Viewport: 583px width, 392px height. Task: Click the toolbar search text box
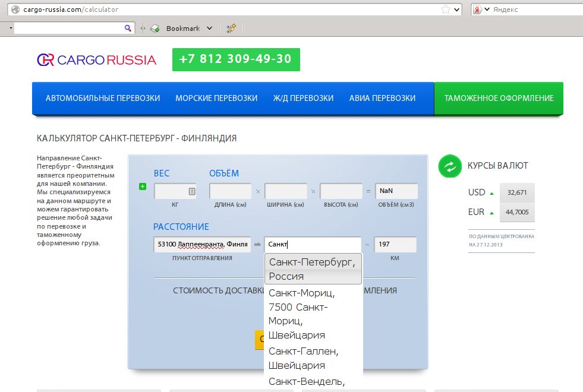(x=69, y=28)
